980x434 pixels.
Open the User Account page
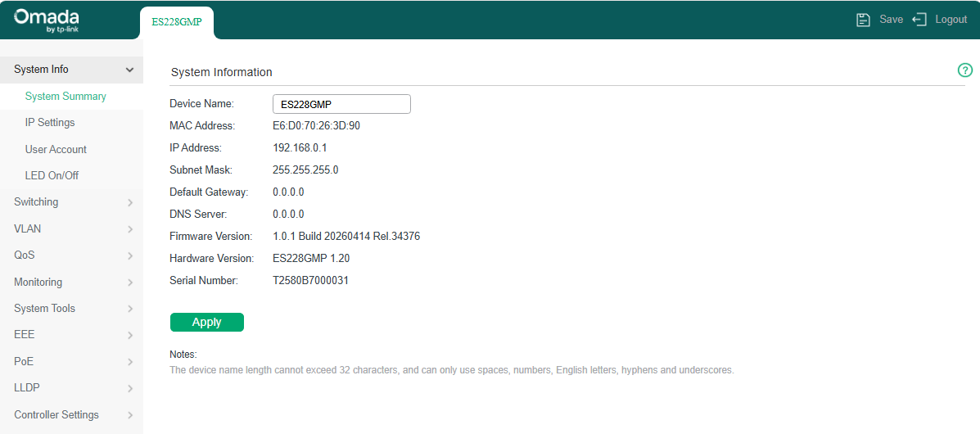coord(56,150)
